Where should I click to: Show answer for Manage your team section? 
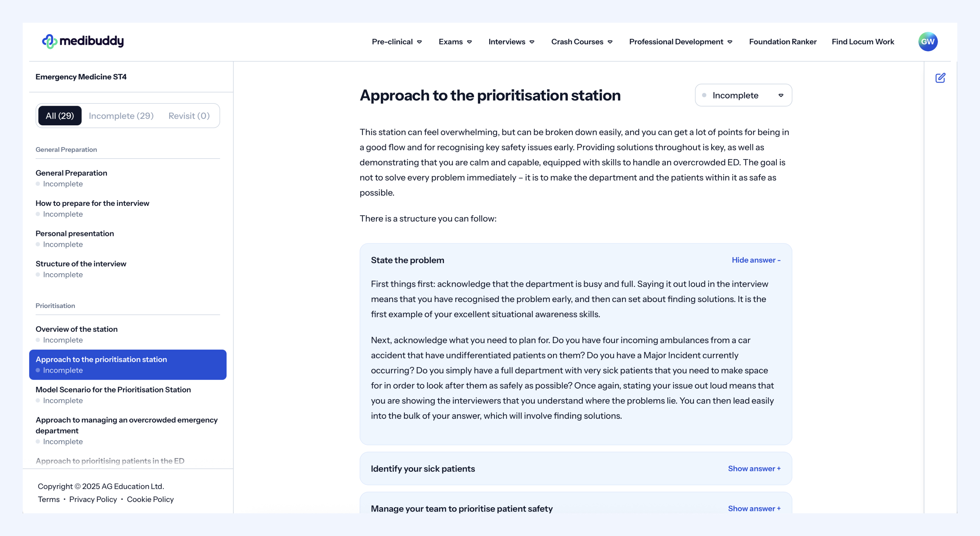pyautogui.click(x=754, y=508)
